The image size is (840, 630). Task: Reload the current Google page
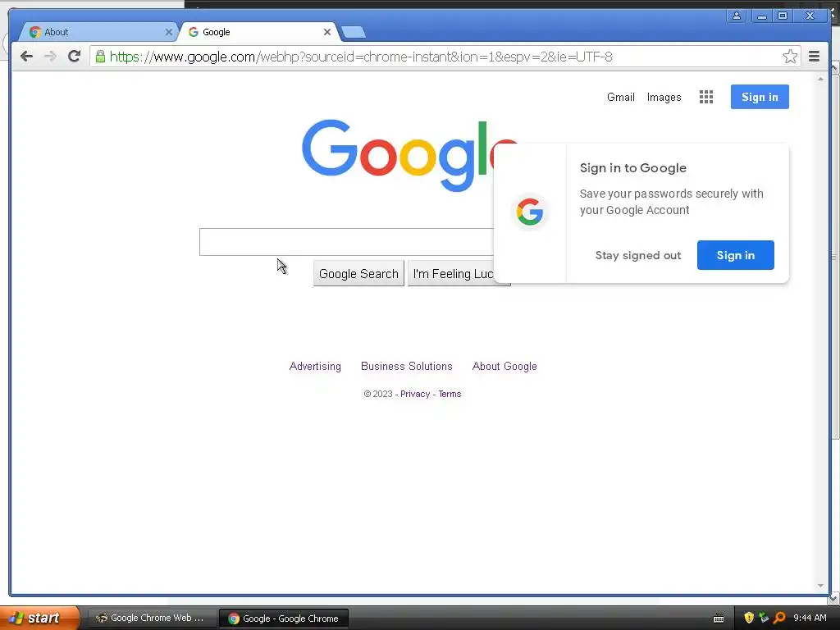tap(74, 57)
